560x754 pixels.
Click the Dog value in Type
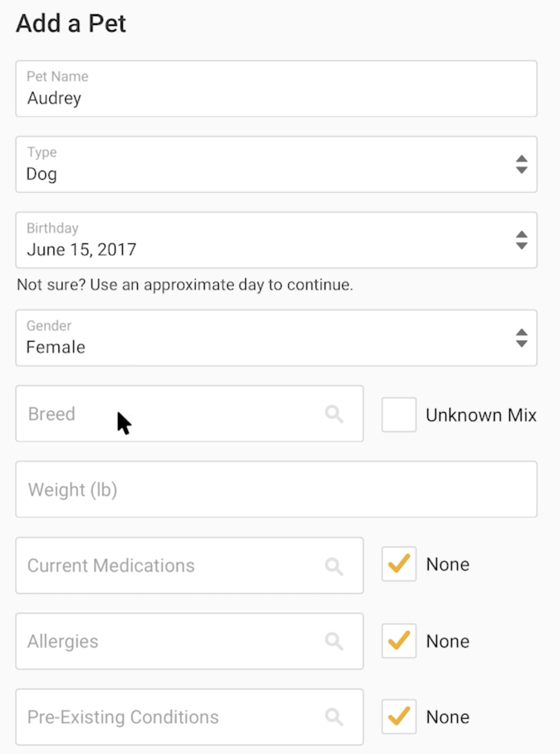tap(42, 174)
